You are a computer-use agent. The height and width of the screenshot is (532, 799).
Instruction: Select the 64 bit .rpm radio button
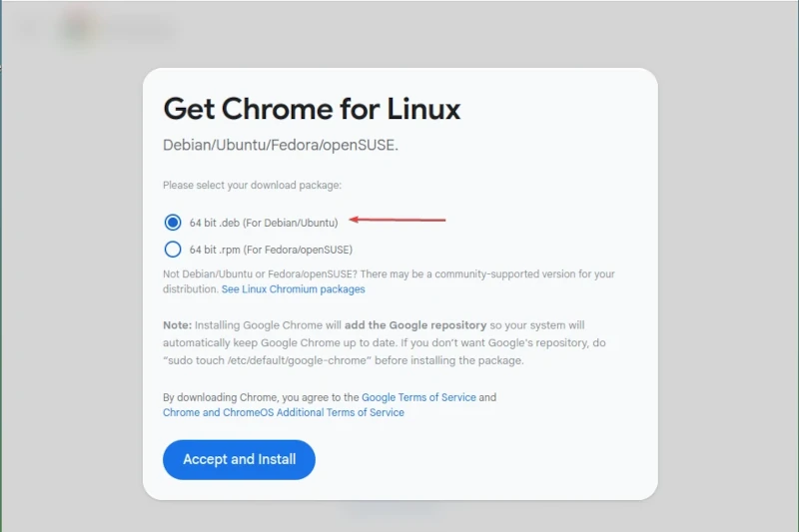point(173,250)
